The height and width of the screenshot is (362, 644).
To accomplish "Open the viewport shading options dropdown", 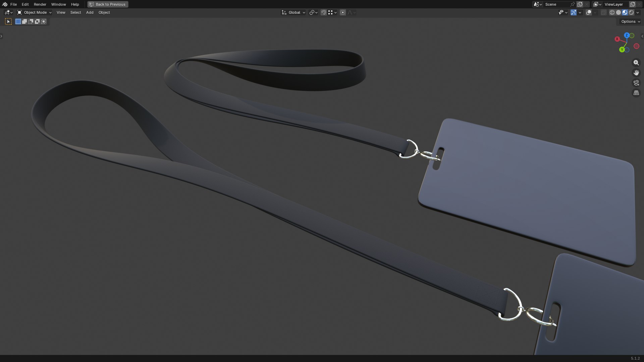I will point(638,12).
